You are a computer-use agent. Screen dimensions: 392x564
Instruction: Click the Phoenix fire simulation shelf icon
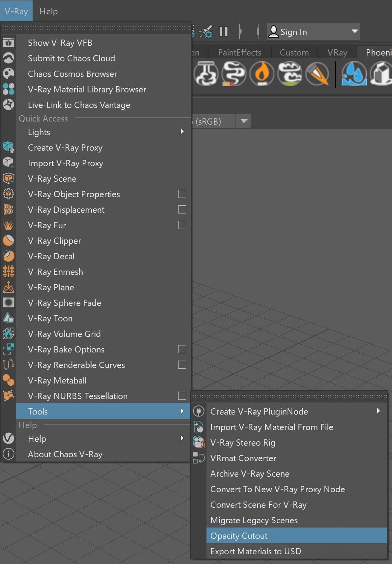tap(262, 73)
